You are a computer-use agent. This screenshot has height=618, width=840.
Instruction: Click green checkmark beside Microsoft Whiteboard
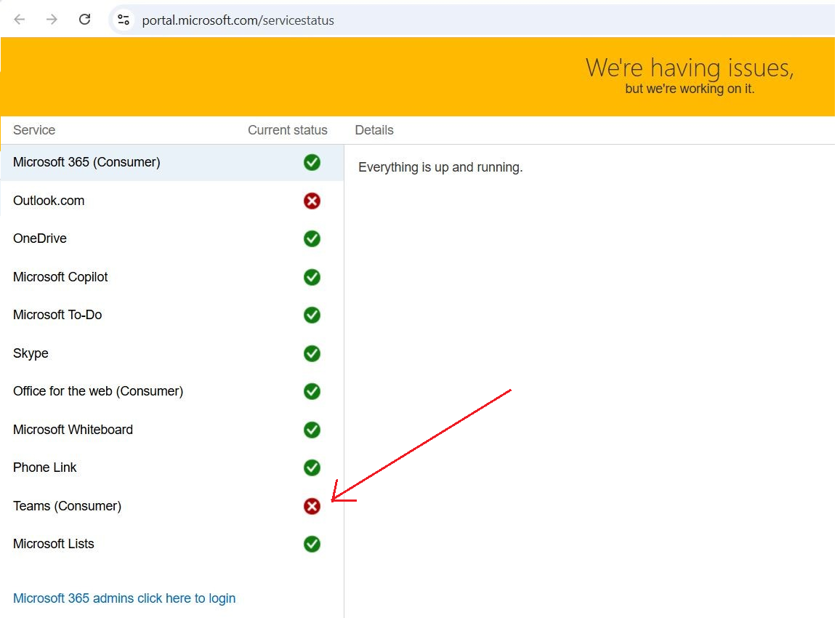click(312, 430)
